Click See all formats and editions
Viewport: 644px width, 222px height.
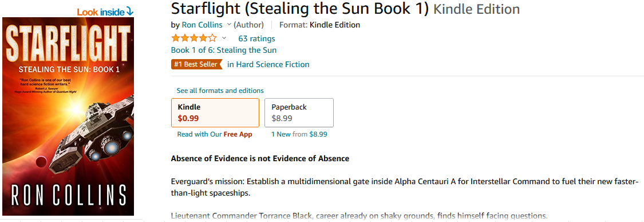point(220,91)
